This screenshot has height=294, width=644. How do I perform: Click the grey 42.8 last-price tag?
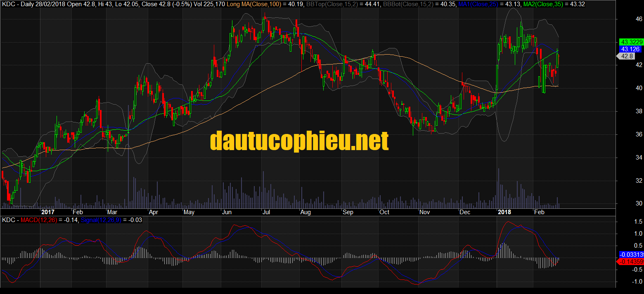click(627, 56)
